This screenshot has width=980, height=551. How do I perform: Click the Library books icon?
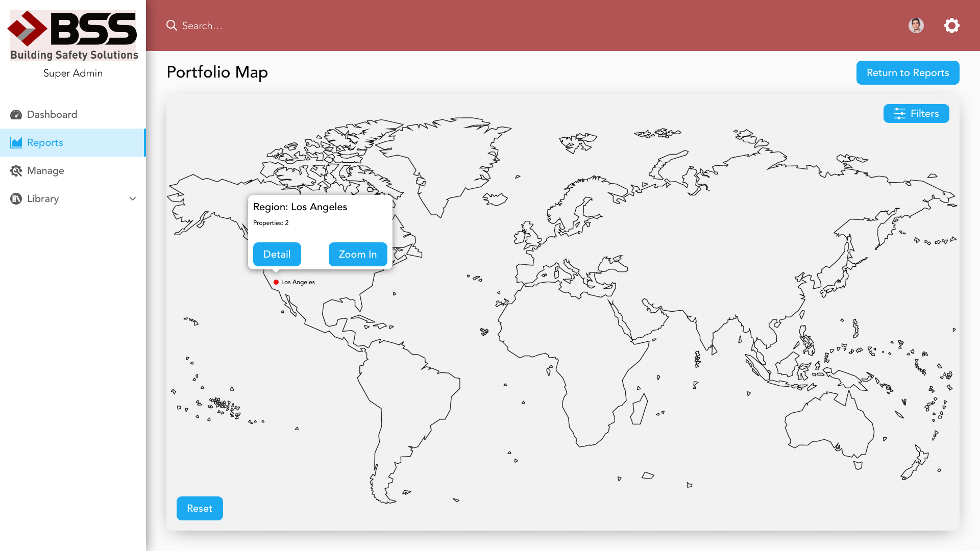coord(16,199)
